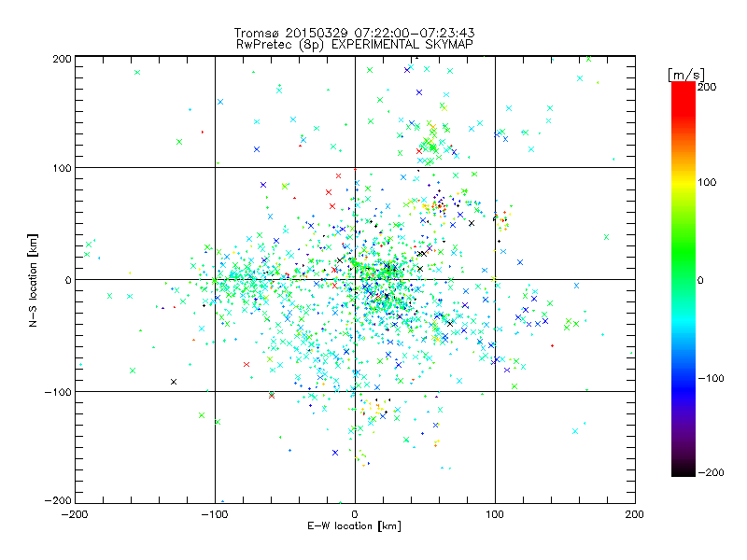
Task: Click the x-axis tick label '200'
Action: [635, 514]
